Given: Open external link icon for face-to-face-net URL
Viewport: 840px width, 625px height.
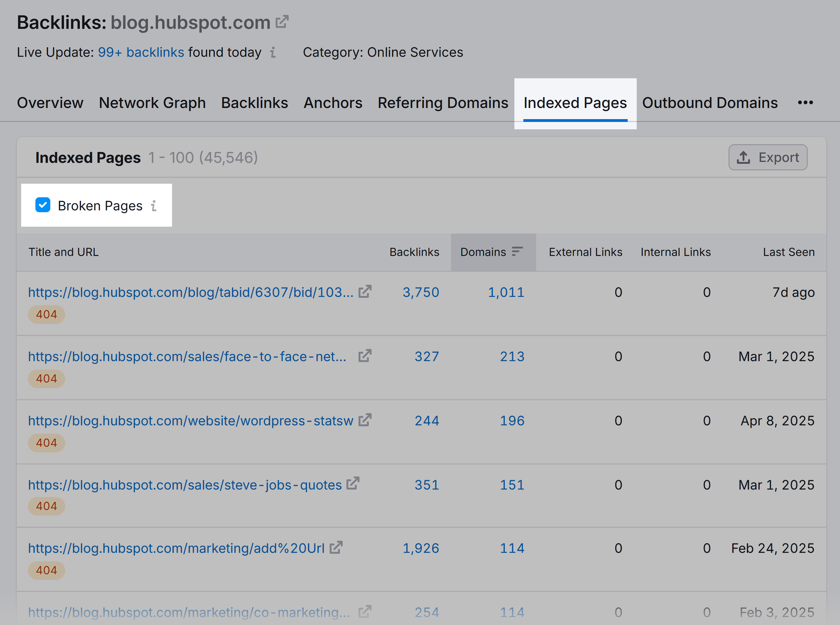Looking at the screenshot, I should (365, 356).
